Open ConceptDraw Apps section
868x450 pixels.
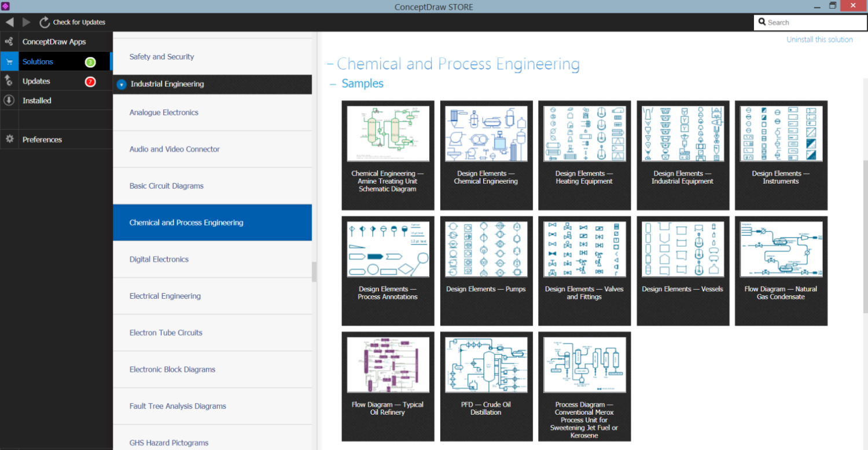click(x=56, y=42)
